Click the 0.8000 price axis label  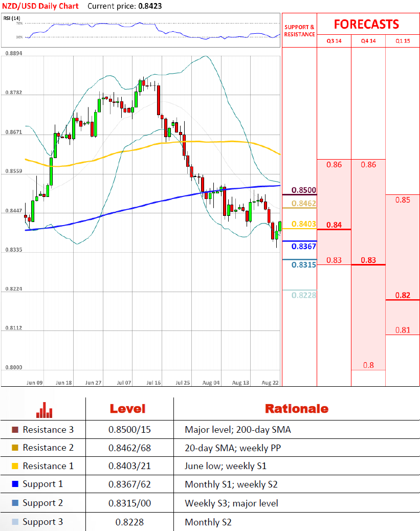tap(14, 367)
